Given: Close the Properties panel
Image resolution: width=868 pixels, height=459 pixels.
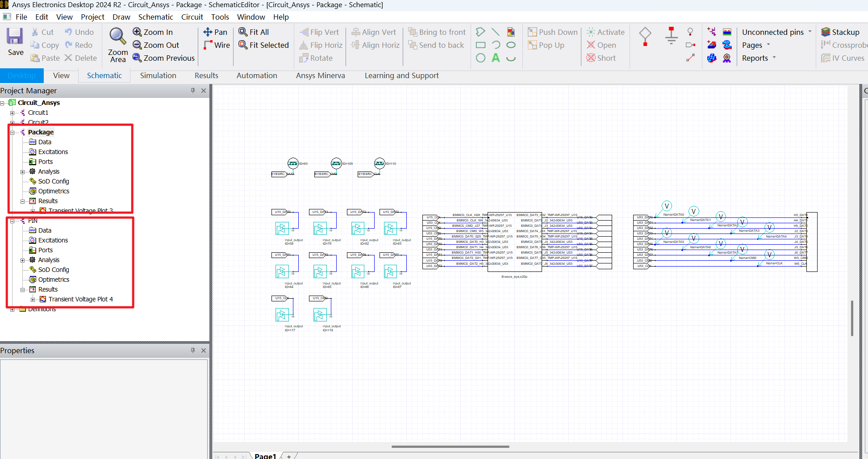Looking at the screenshot, I should click(204, 351).
